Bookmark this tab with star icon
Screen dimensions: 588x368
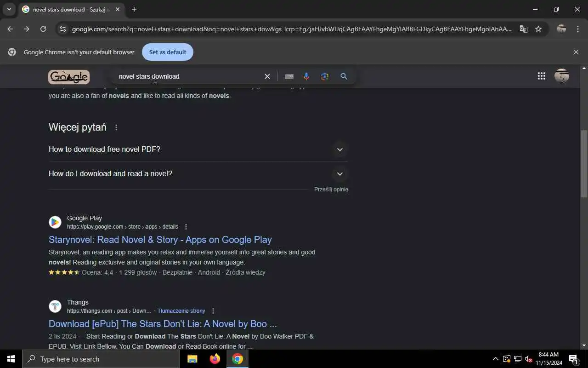[538, 29]
